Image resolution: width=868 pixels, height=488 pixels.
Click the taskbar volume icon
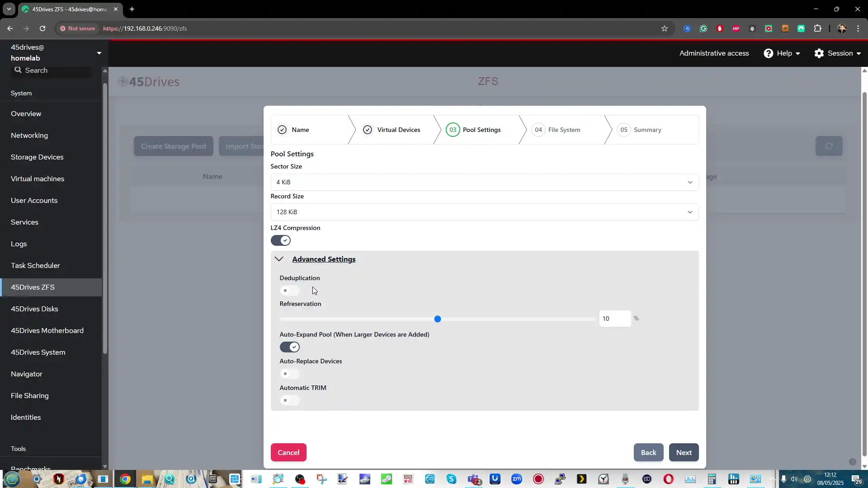pos(794,479)
